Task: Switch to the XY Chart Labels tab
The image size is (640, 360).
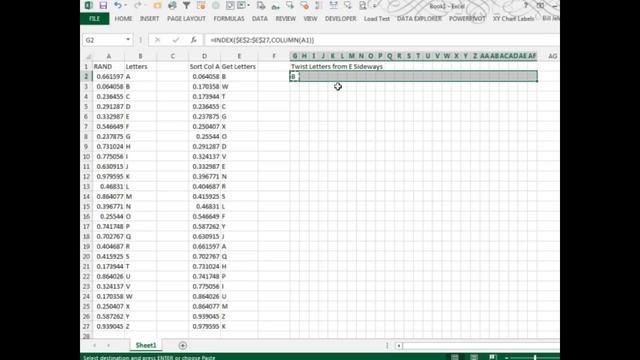Action: (513, 19)
